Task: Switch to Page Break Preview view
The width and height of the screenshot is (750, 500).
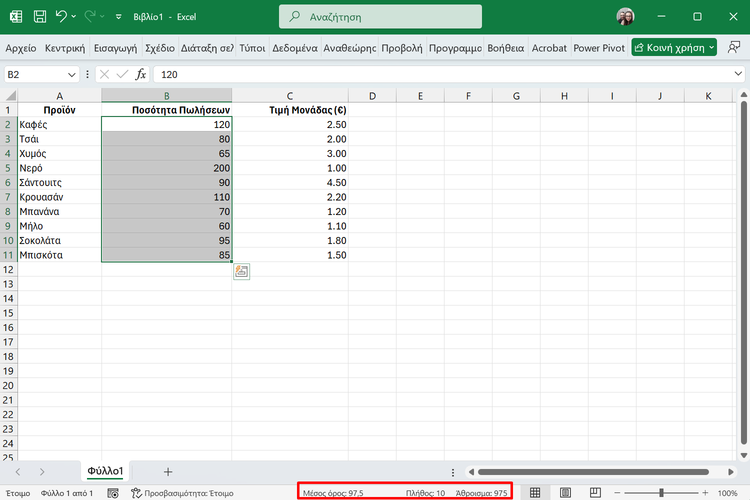Action: (595, 493)
